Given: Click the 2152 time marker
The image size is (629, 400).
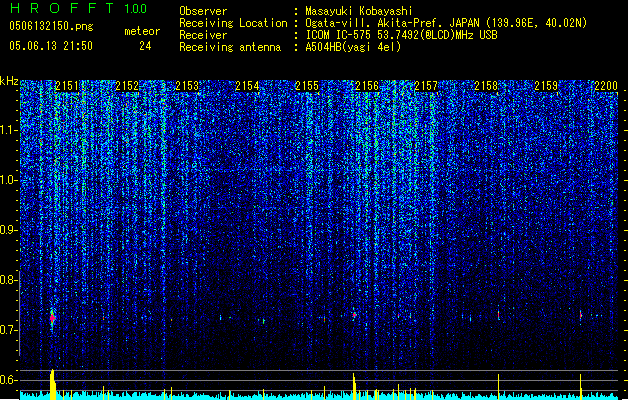Looking at the screenshot, I should coord(127,86).
